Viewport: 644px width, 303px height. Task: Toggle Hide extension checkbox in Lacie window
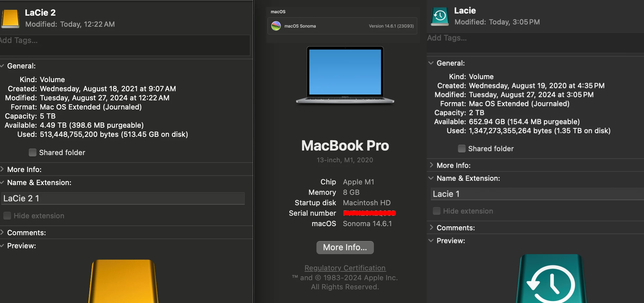pyautogui.click(x=437, y=211)
